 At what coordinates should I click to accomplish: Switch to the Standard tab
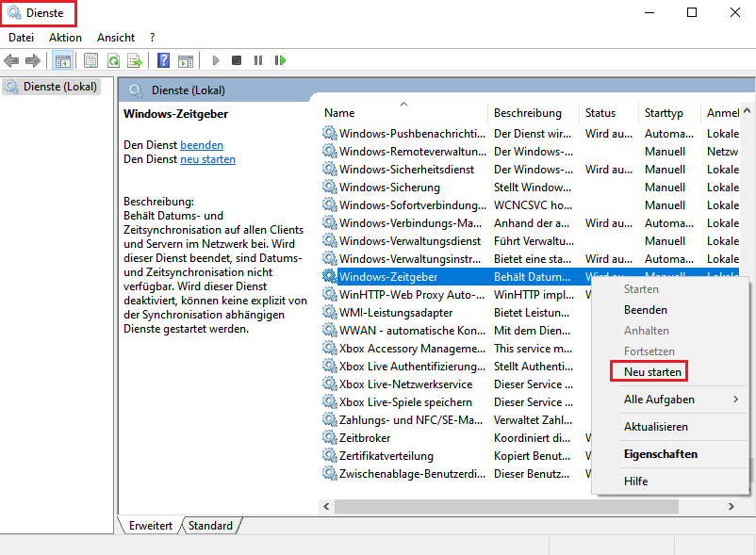point(210,526)
